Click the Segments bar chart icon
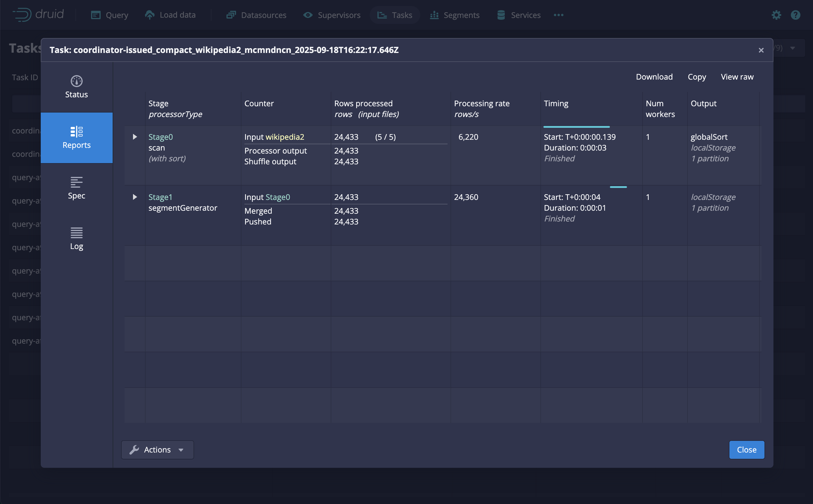This screenshot has width=813, height=504. coord(434,15)
